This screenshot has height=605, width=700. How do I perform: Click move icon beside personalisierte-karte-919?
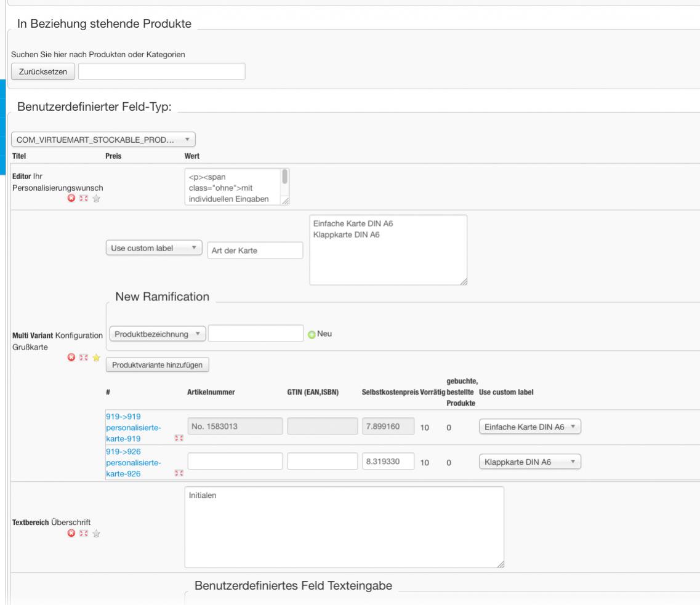pos(179,439)
